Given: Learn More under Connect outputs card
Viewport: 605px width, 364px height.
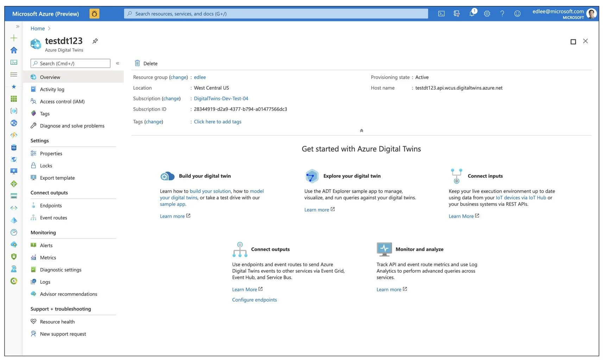Looking at the screenshot, I should coord(247,289).
